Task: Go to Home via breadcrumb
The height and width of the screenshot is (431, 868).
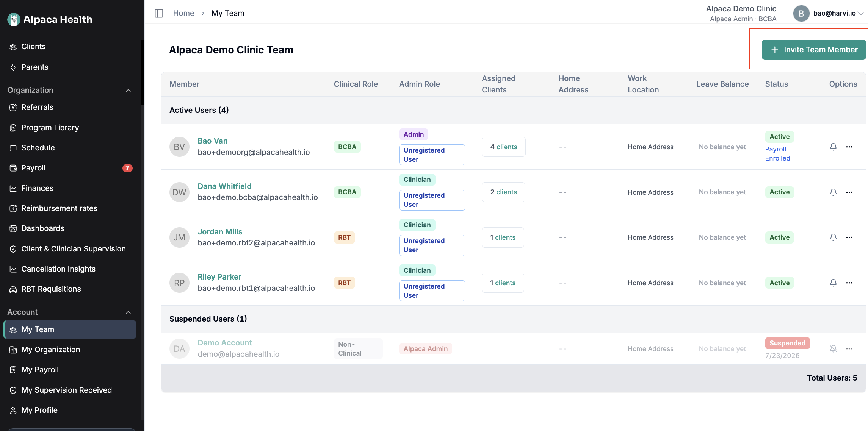Action: coord(183,13)
